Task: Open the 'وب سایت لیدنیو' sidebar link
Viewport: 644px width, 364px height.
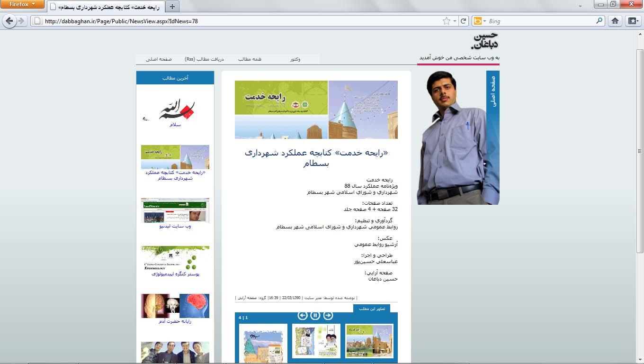Action: click(x=175, y=226)
